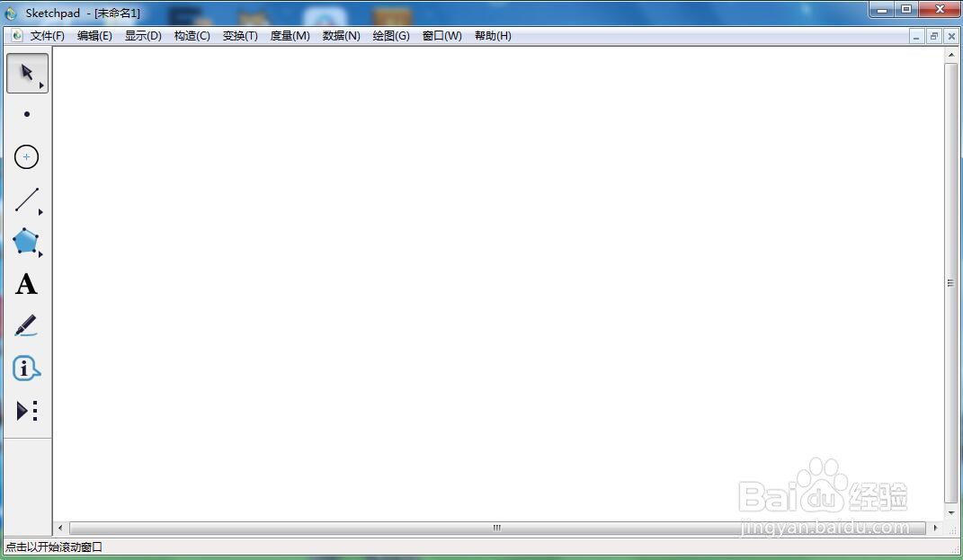963x560 pixels.
Task: Open the 编辑(E) menu
Action: click(94, 36)
